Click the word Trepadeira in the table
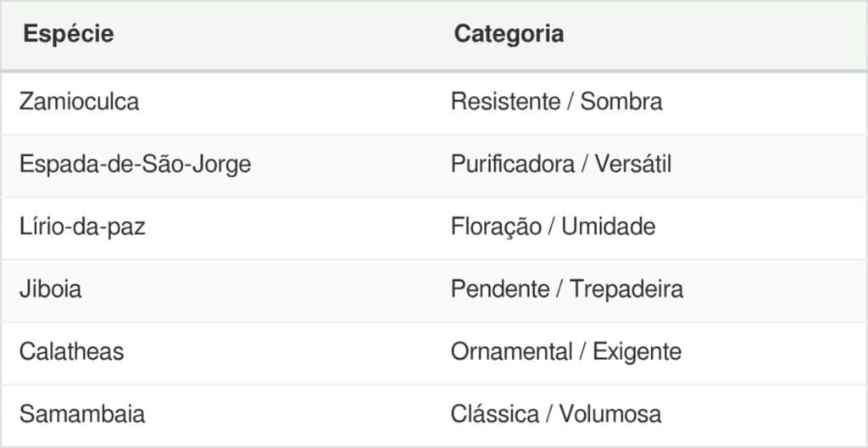The width and height of the screenshot is (868, 448). pyautogui.click(x=626, y=289)
